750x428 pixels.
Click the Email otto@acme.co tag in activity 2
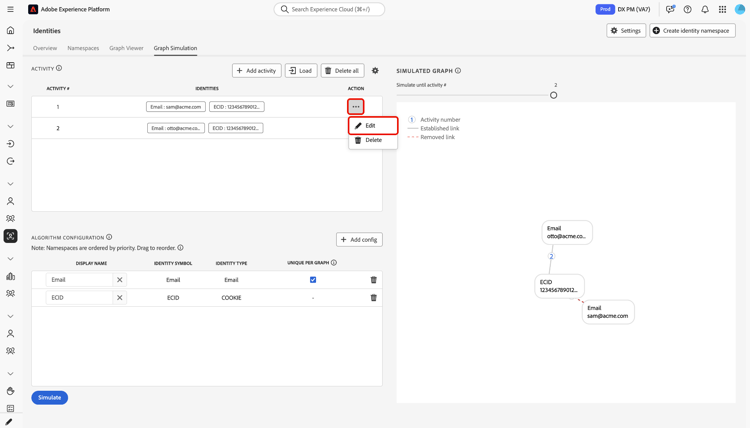(x=176, y=128)
